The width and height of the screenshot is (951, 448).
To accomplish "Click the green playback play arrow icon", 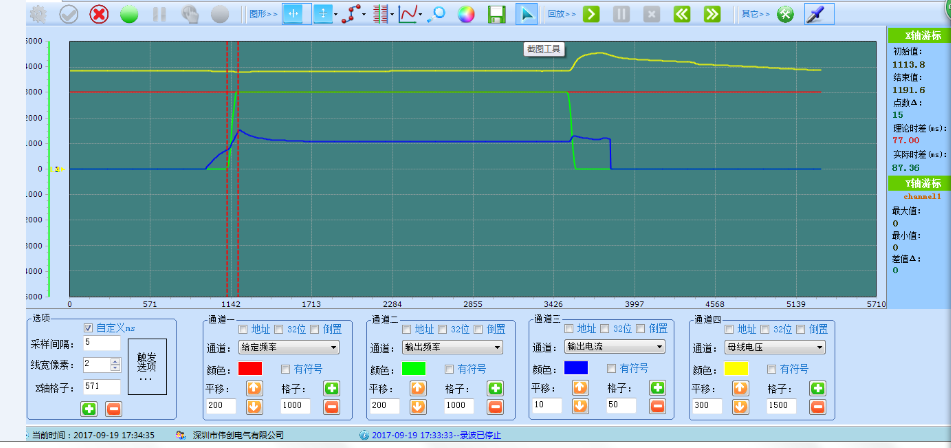I will click(591, 14).
